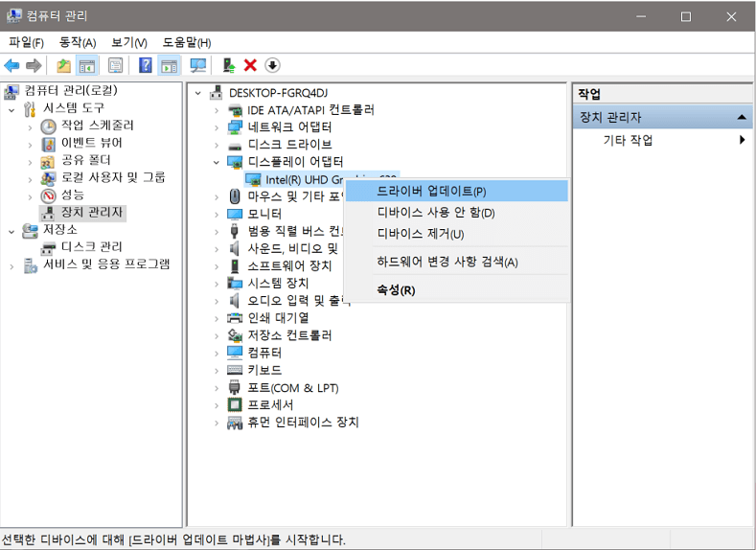Click the 네트워크 어댑터 icon

(235, 127)
